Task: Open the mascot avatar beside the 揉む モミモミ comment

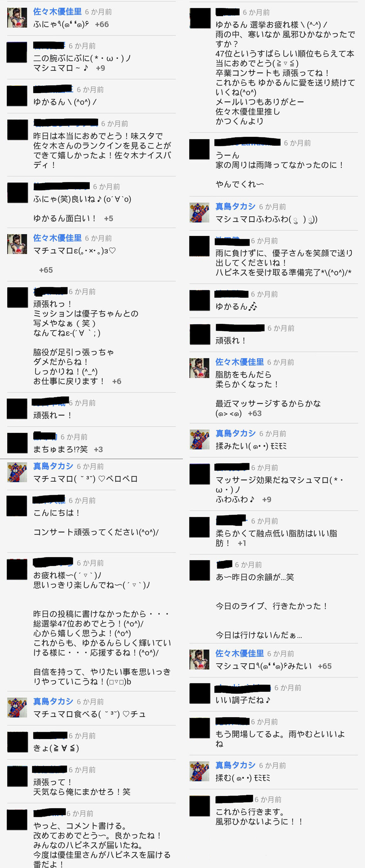Action: tap(199, 771)
